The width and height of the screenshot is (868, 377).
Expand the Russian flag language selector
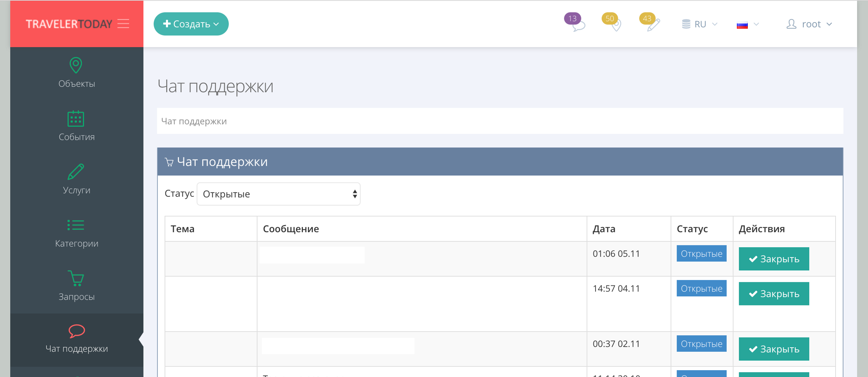point(747,25)
